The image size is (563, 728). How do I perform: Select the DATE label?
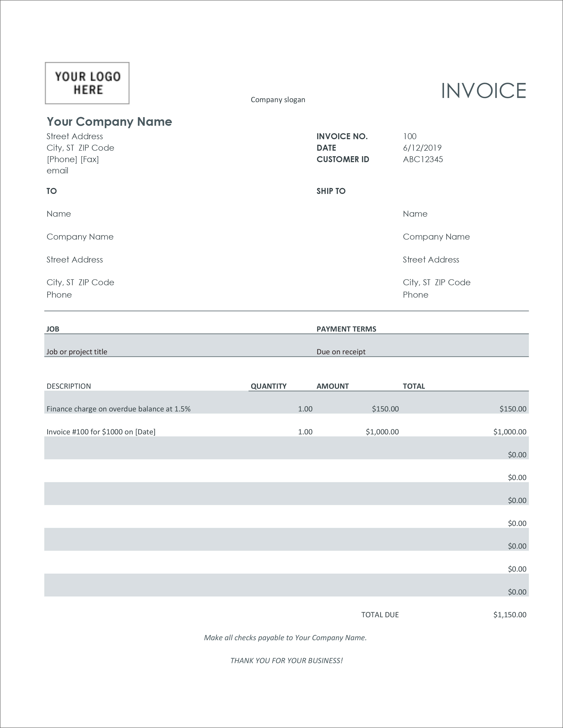(326, 148)
